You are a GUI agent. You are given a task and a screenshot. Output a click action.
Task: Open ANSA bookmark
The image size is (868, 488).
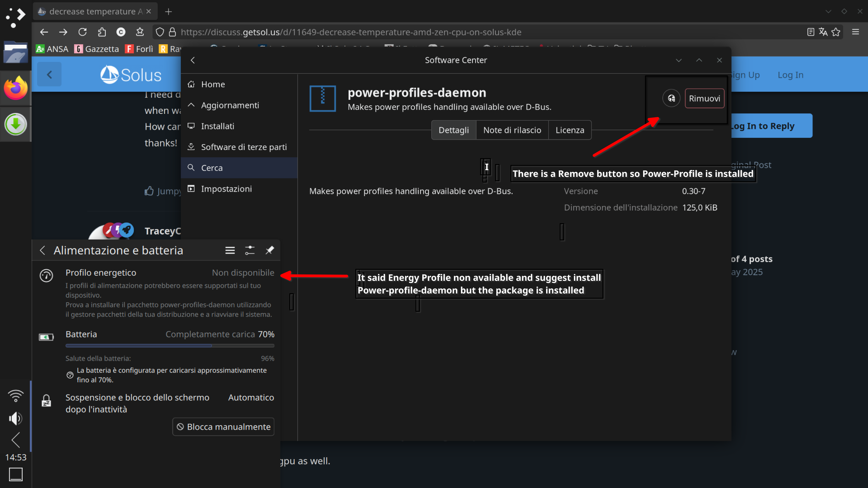[x=52, y=49]
